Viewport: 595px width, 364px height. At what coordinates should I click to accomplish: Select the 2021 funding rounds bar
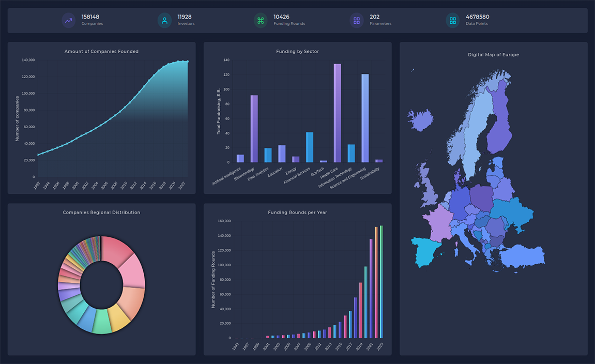[371, 289]
